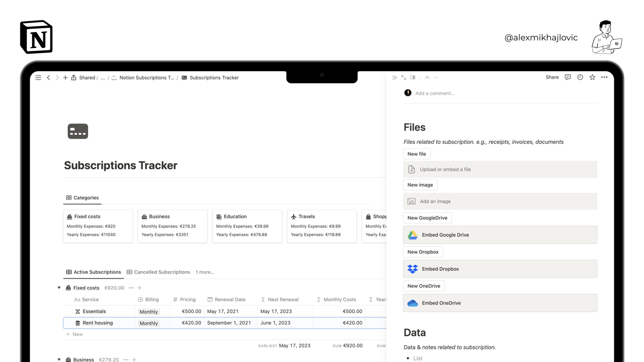Image resolution: width=644 pixels, height=362 pixels.
Task: Click the Google Drive embed icon
Action: (x=413, y=235)
